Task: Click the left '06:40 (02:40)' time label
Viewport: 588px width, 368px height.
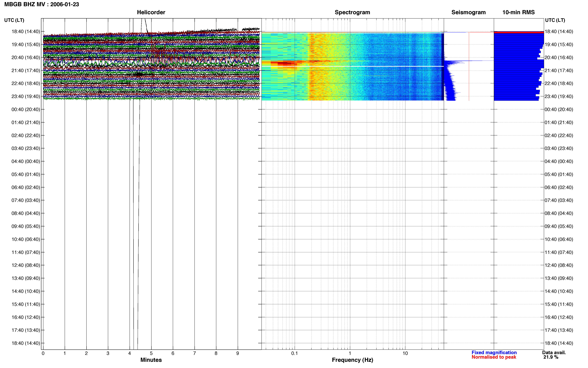Action: [26, 187]
